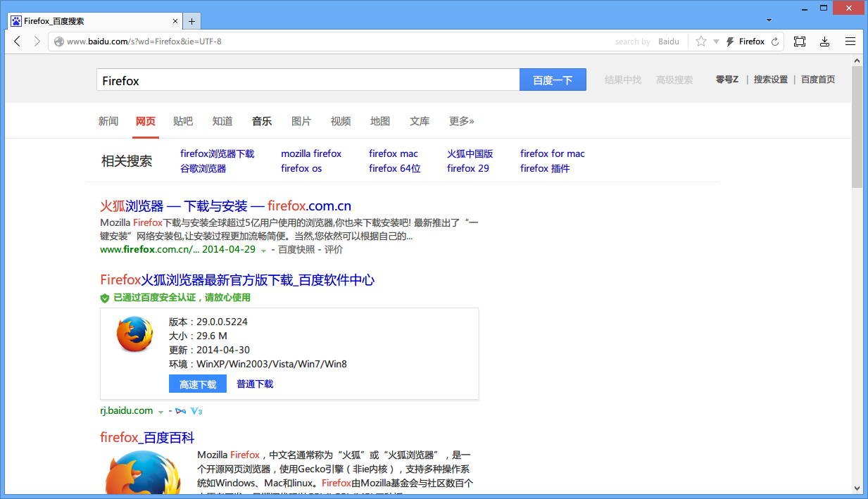Go forward using the browser forward arrow
The height and width of the screenshot is (499, 868).
(x=37, y=42)
